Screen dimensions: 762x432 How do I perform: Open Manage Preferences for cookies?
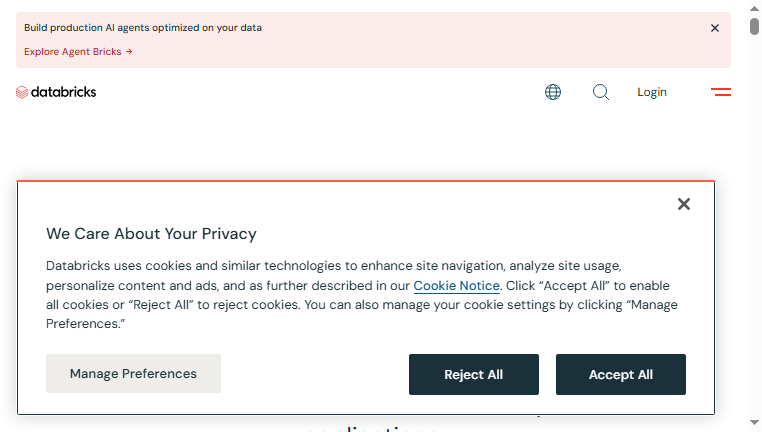(x=133, y=373)
